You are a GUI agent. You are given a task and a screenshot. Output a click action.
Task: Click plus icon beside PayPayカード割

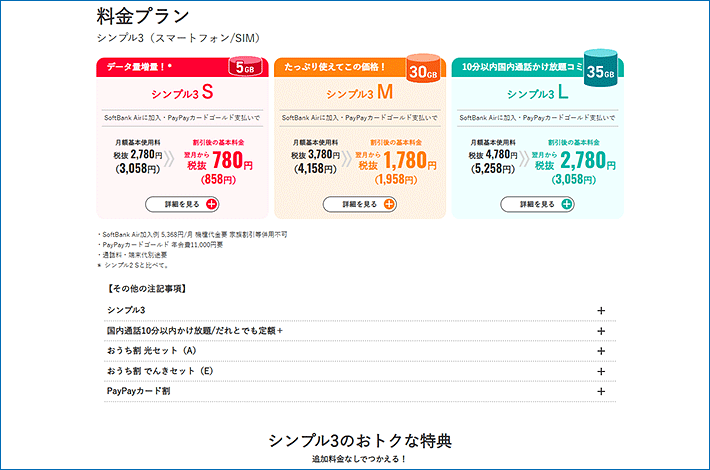click(601, 391)
